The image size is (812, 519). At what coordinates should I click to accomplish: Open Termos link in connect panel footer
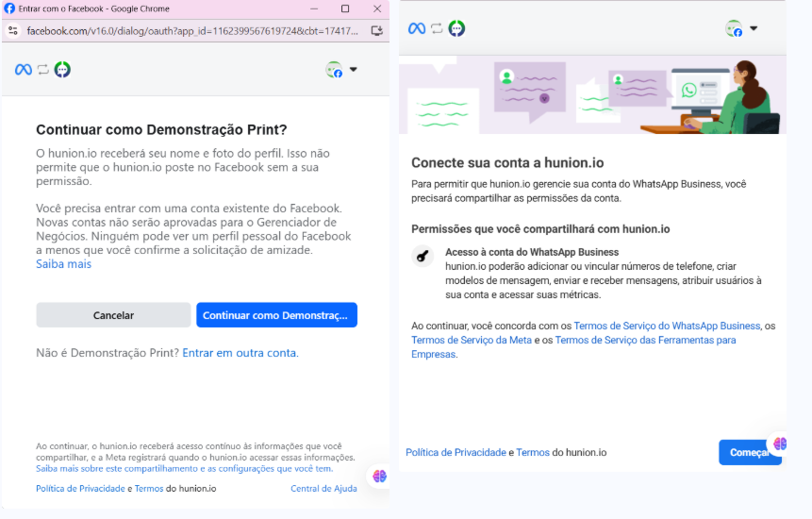pos(532,452)
